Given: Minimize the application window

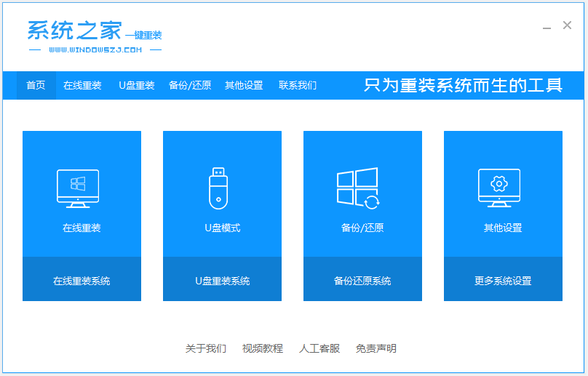Looking at the screenshot, I should click(x=547, y=27).
